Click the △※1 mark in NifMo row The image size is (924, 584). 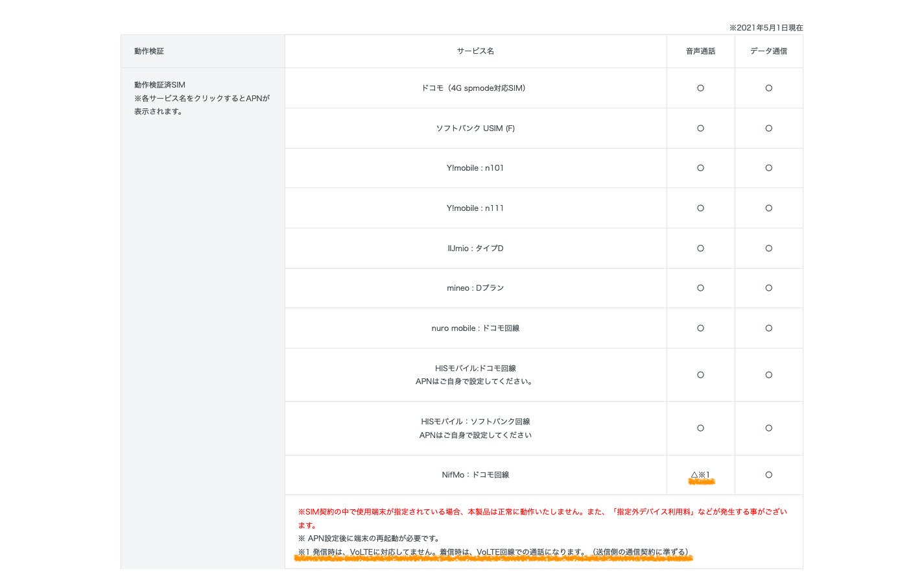click(700, 475)
